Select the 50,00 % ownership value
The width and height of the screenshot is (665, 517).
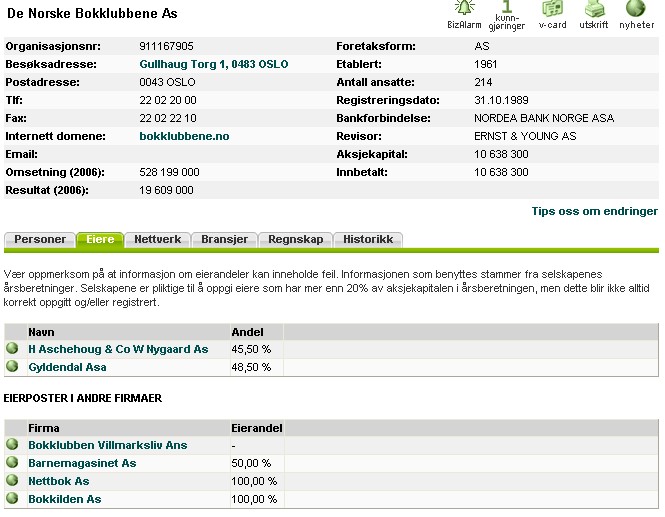tap(251, 463)
